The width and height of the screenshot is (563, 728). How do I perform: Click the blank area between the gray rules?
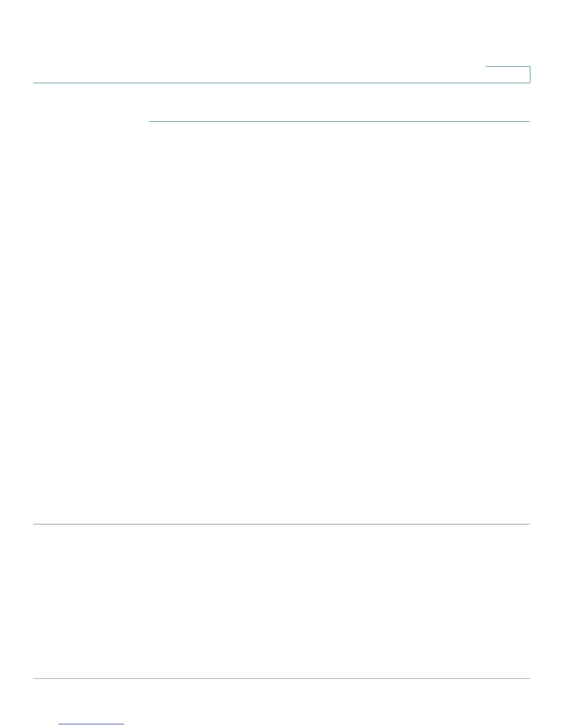tap(281, 601)
